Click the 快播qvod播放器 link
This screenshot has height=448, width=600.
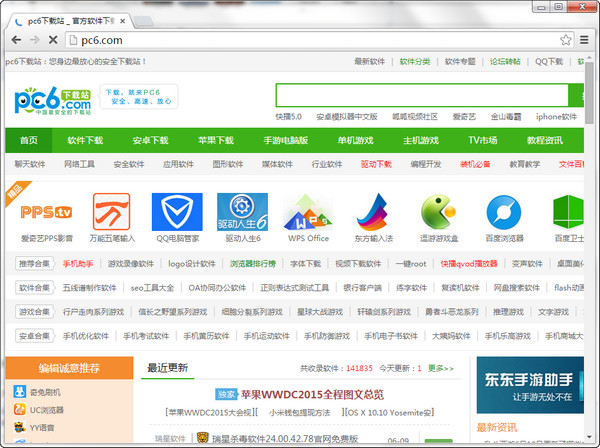[469, 264]
